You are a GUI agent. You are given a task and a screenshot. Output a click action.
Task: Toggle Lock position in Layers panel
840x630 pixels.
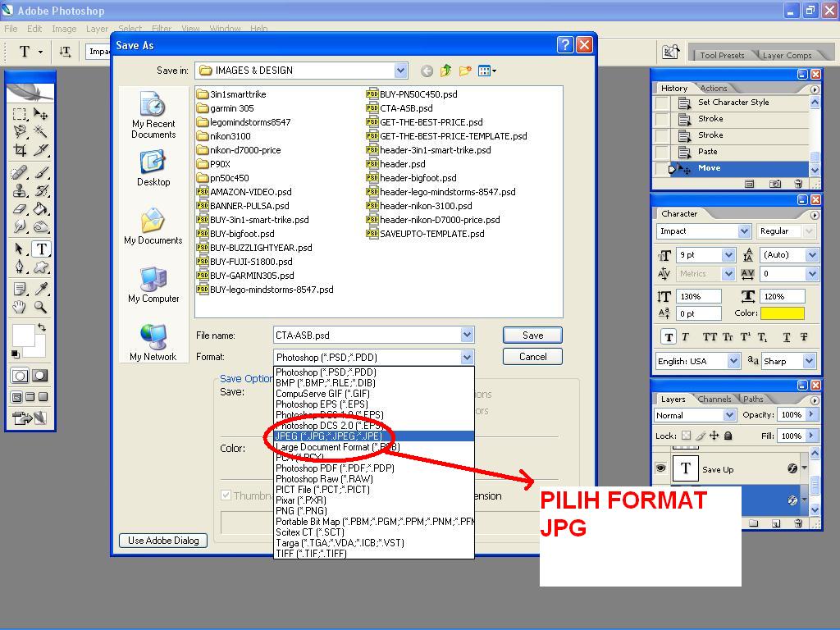[714, 436]
